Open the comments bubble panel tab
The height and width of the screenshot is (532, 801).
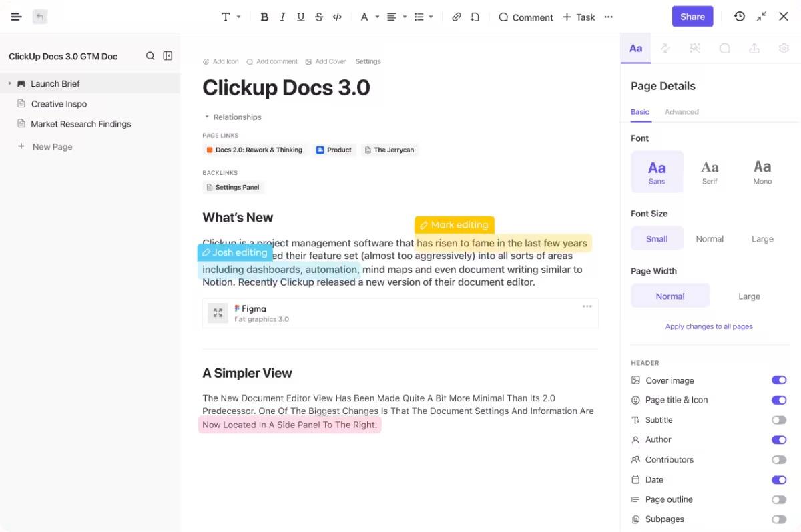coord(724,48)
